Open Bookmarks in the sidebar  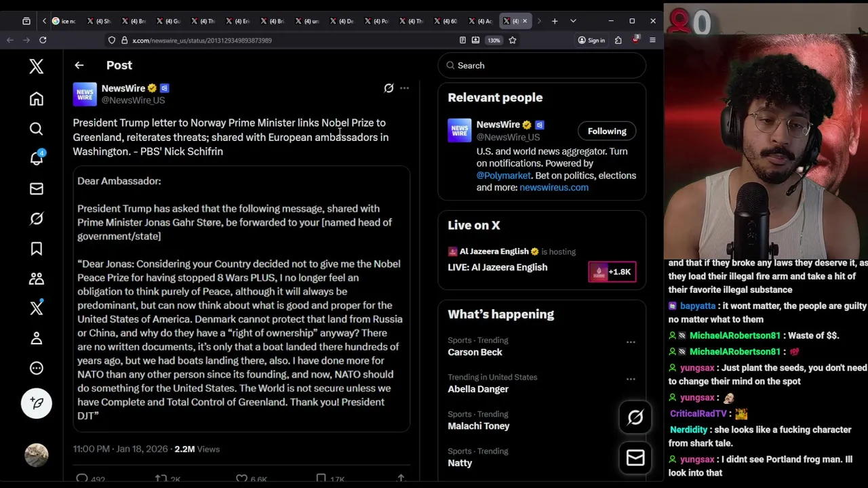(x=37, y=249)
